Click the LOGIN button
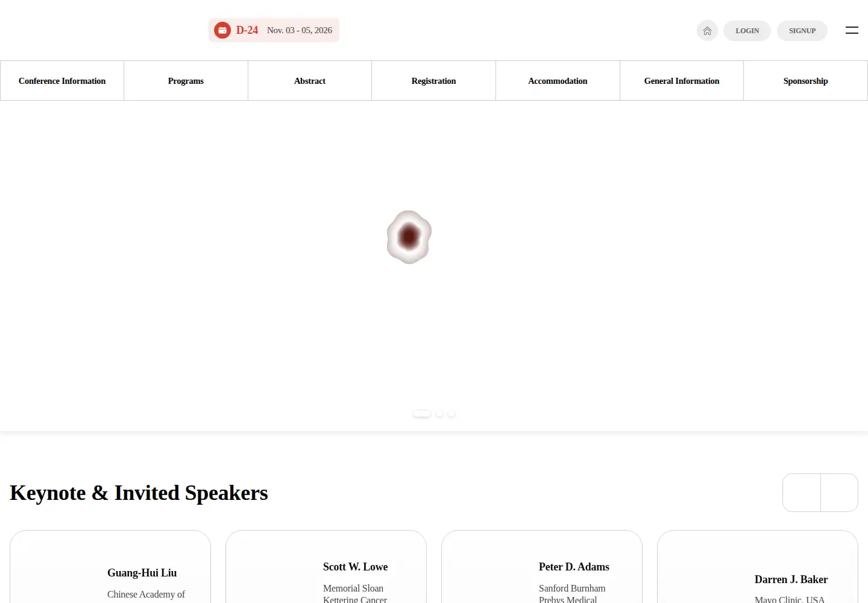Image resolution: width=868 pixels, height=603 pixels. [x=747, y=31]
